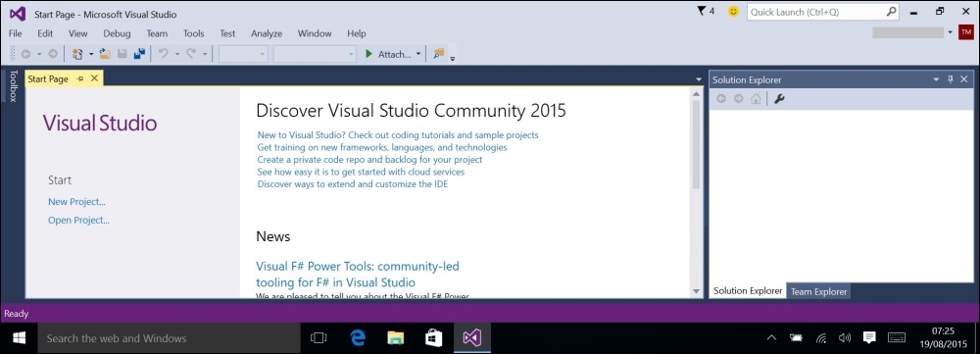Screen dimensions: 980x354
Task: Open File Explorer from taskbar
Action: pyautogui.click(x=395, y=338)
